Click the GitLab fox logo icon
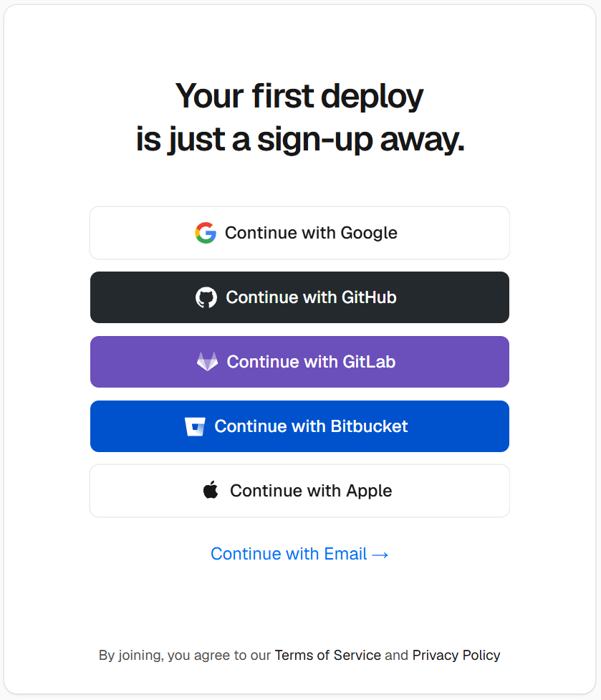The width and height of the screenshot is (601, 700). pyautogui.click(x=208, y=362)
